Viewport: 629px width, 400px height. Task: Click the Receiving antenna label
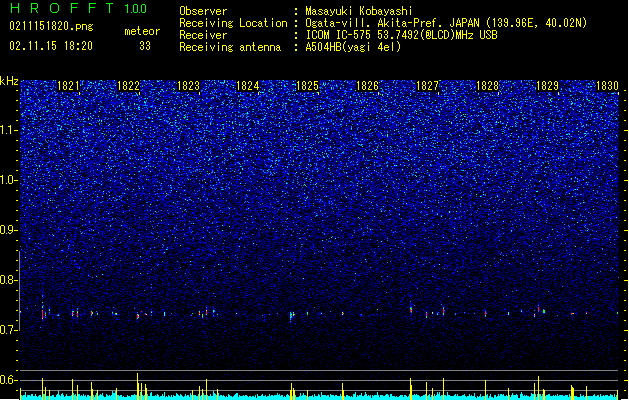[230, 47]
